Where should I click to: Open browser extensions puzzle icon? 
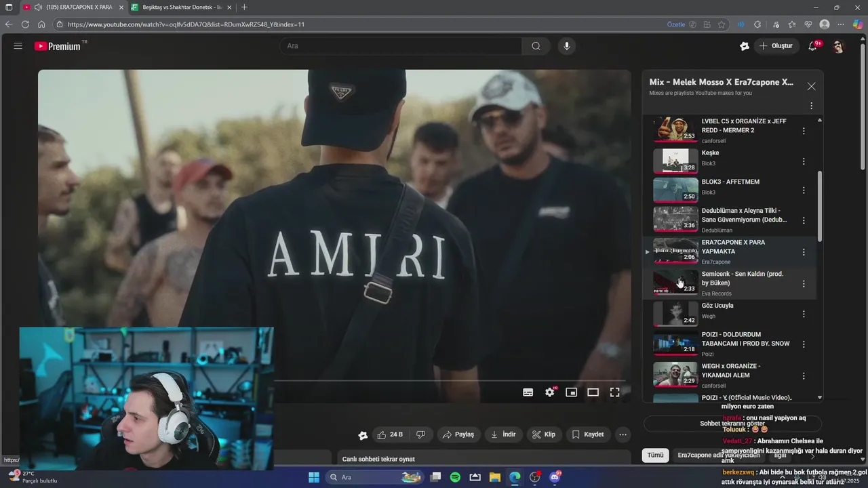point(757,24)
